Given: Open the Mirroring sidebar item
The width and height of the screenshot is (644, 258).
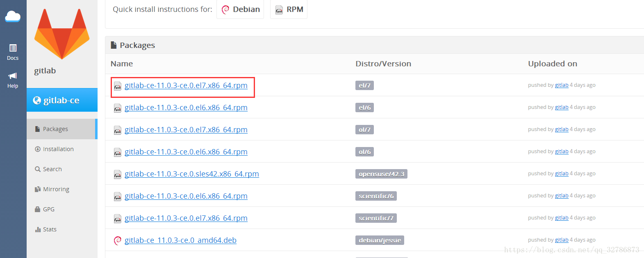Looking at the screenshot, I should point(52,189).
